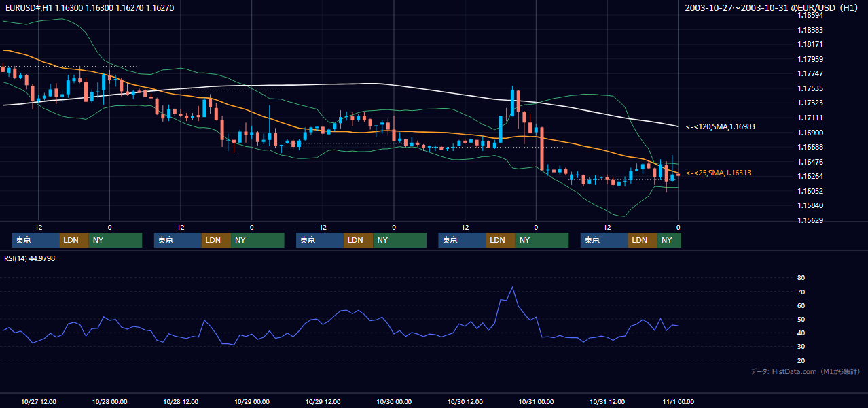
Task: Select the 東京 session box for 10/31
Action: pyautogui.click(x=604, y=240)
